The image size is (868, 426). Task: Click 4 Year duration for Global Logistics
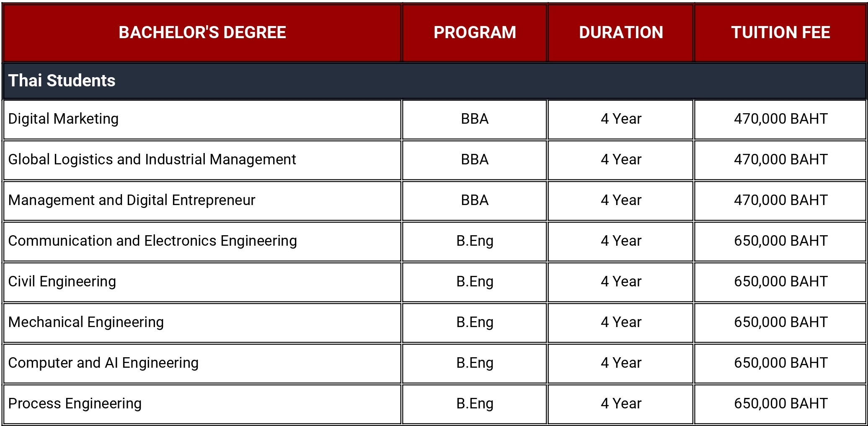pyautogui.click(x=621, y=160)
